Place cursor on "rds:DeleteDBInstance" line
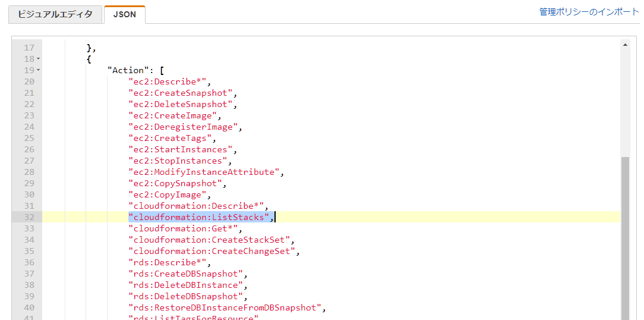 (187, 285)
